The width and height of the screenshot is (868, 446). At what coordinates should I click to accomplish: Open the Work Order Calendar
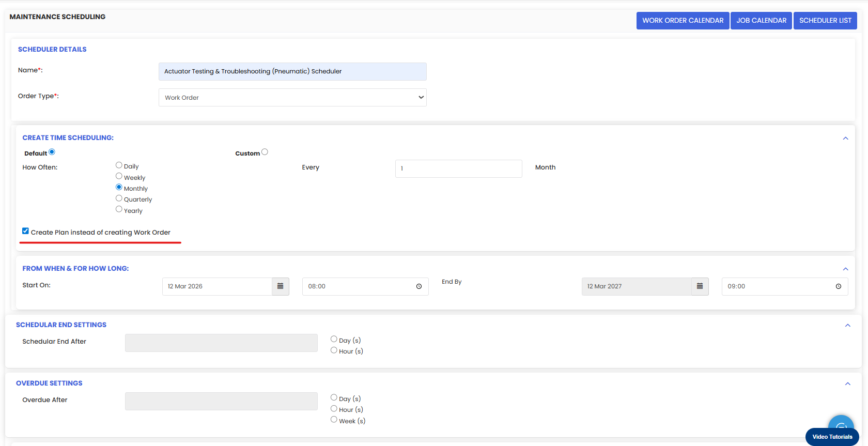(683, 21)
